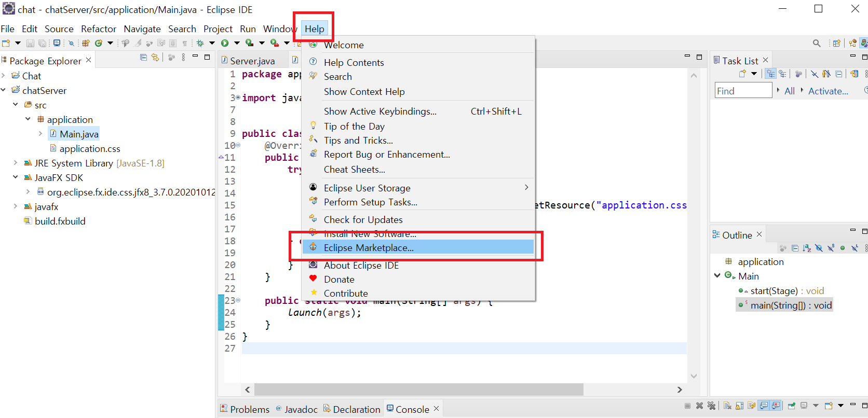
Task: Select Tip of the Day
Action: tap(418, 126)
